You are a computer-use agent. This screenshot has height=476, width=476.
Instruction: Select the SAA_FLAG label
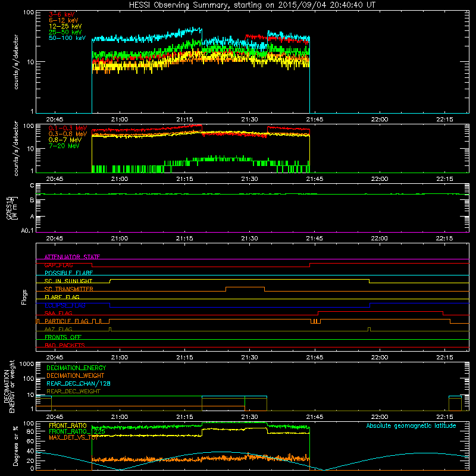click(x=58, y=313)
